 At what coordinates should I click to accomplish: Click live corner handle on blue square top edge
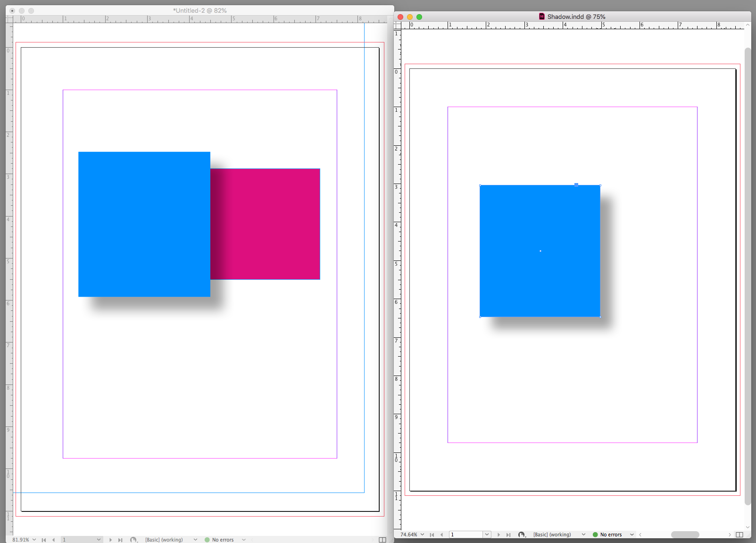tap(576, 185)
